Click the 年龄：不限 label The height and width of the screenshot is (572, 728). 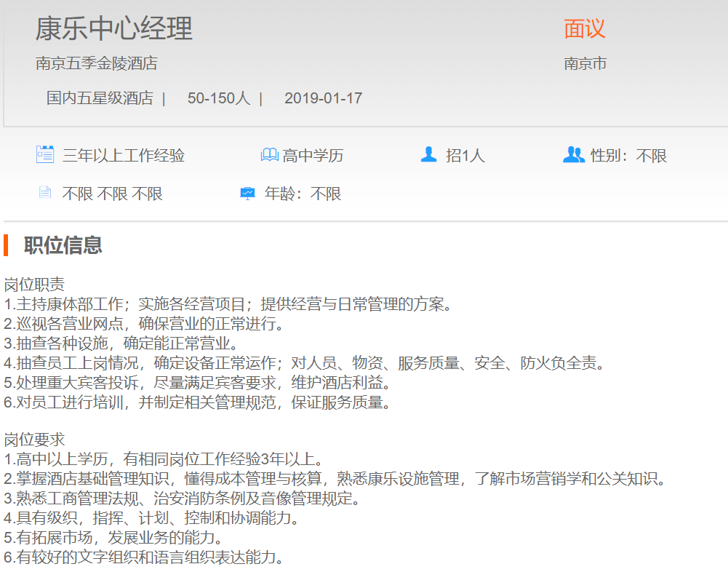pyautogui.click(x=303, y=194)
